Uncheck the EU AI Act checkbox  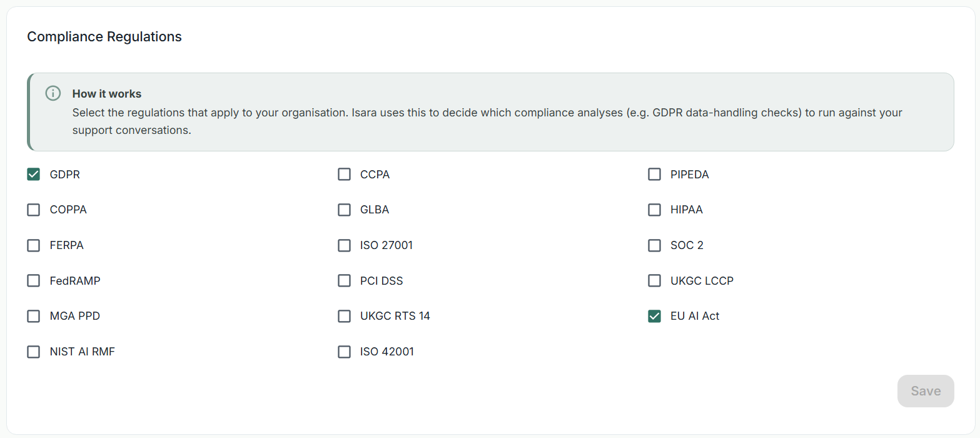pyautogui.click(x=654, y=316)
